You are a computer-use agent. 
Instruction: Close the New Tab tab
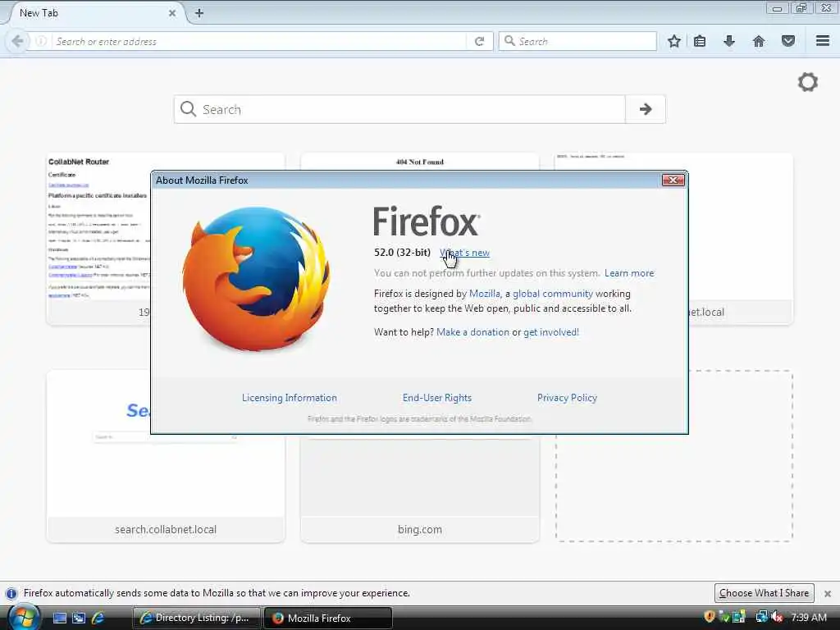click(172, 13)
